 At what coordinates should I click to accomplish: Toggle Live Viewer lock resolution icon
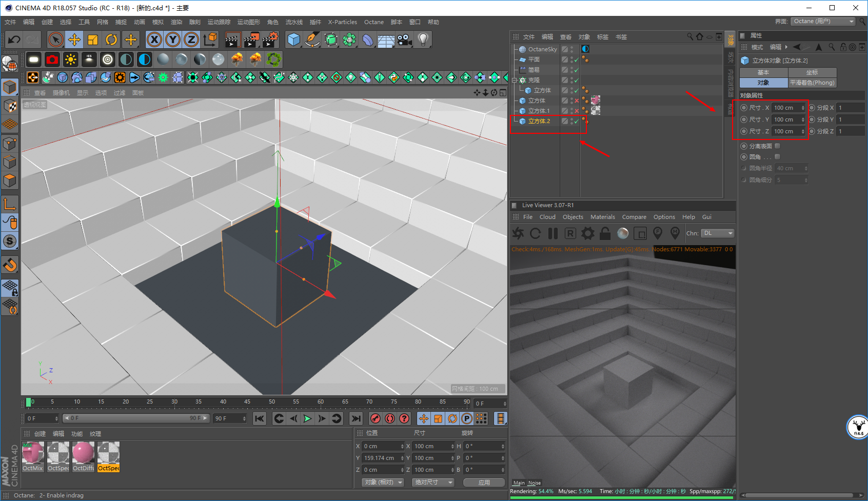tap(605, 234)
